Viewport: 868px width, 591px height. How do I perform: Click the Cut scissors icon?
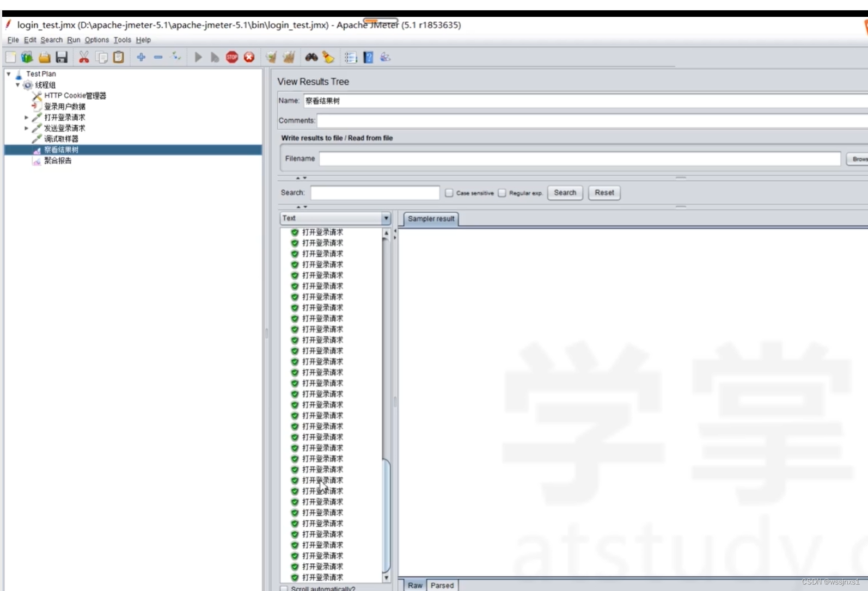coord(84,57)
